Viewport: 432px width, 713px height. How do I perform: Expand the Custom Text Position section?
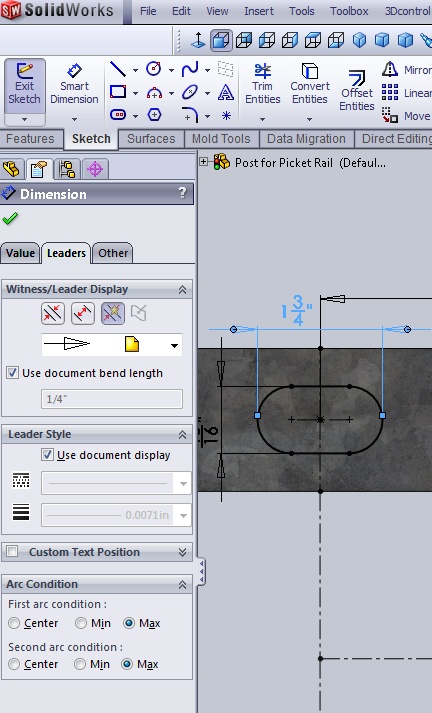pos(182,552)
